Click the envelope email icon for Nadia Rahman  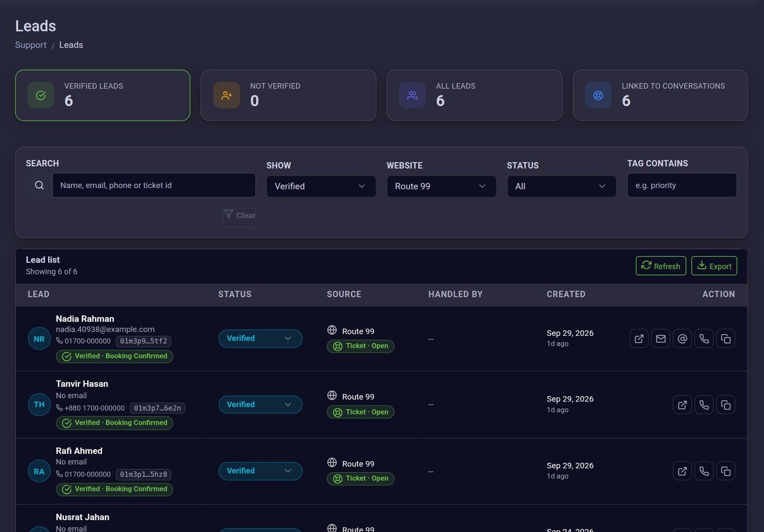tap(661, 339)
